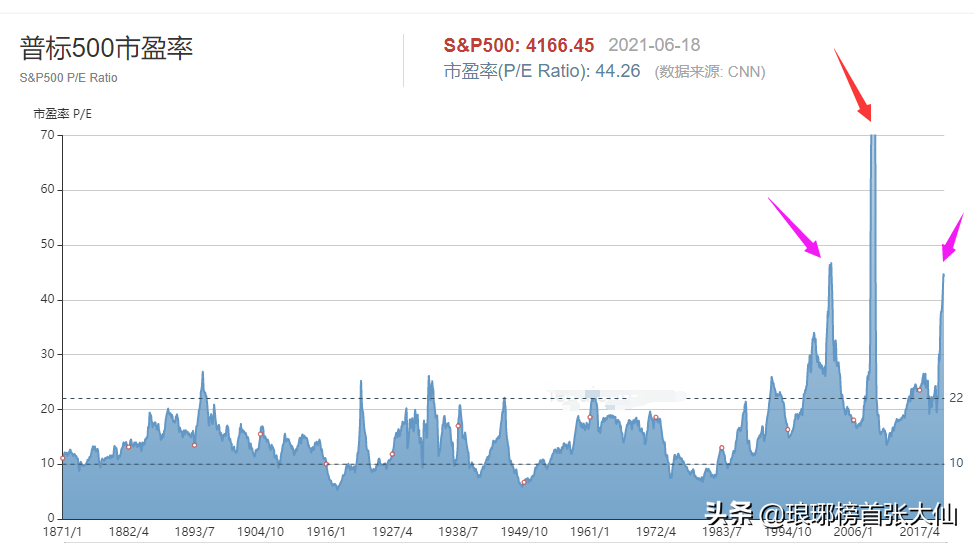974x543 pixels.
Task: Click the x-axis label 1938/7
Action: [x=458, y=532]
